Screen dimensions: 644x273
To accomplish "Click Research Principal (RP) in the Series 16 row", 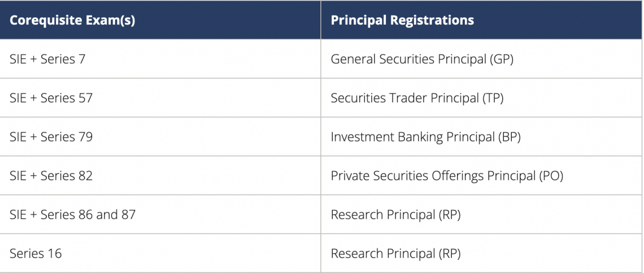I will pyautogui.click(x=395, y=254).
